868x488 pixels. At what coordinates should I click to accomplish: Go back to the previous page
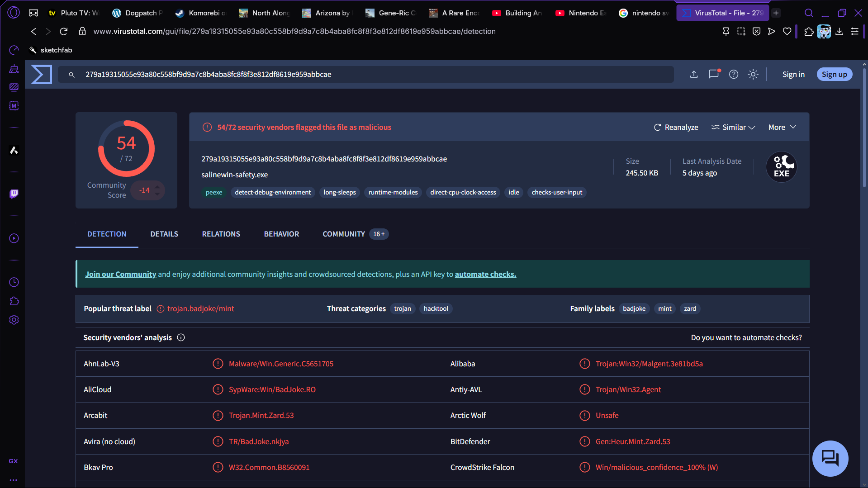click(x=33, y=31)
